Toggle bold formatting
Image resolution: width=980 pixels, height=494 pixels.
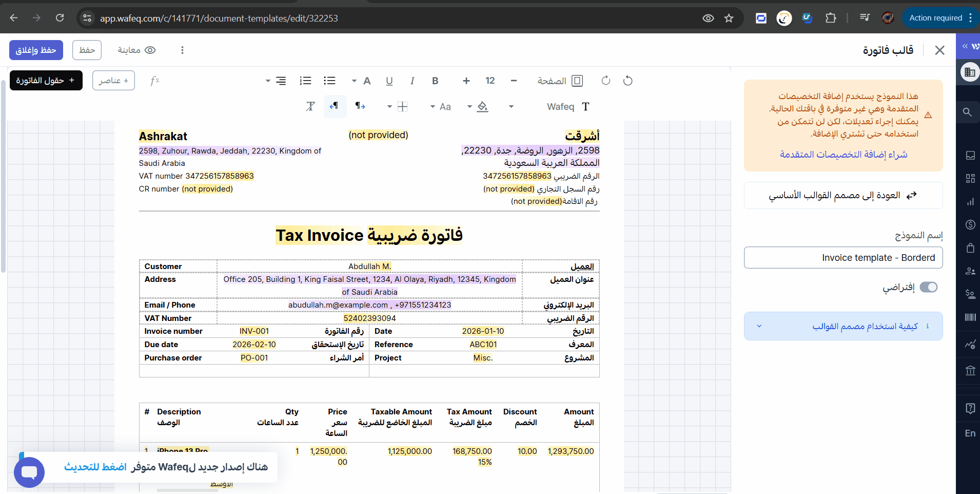[x=435, y=81]
